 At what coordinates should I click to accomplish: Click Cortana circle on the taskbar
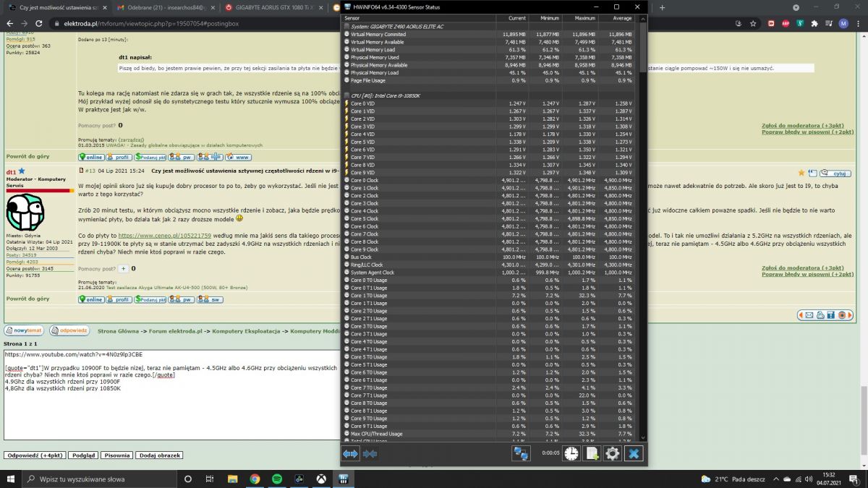(x=188, y=479)
